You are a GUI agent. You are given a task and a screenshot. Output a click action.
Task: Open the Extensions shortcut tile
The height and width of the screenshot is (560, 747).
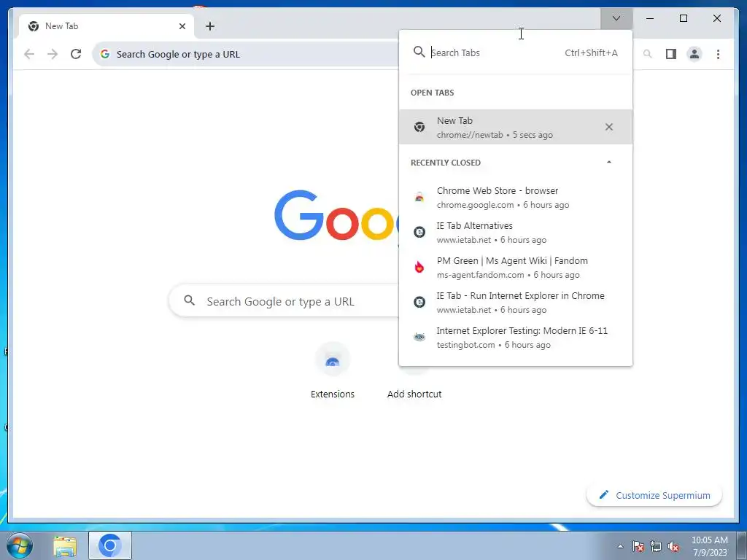333,373
